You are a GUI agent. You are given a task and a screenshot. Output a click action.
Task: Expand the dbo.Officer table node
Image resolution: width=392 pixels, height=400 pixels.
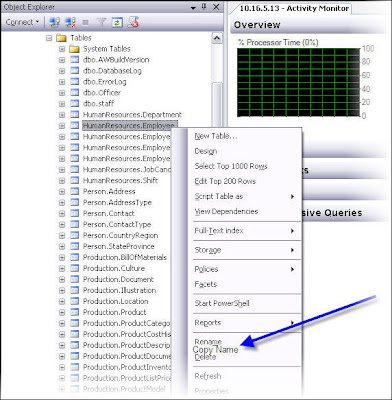[62, 93]
